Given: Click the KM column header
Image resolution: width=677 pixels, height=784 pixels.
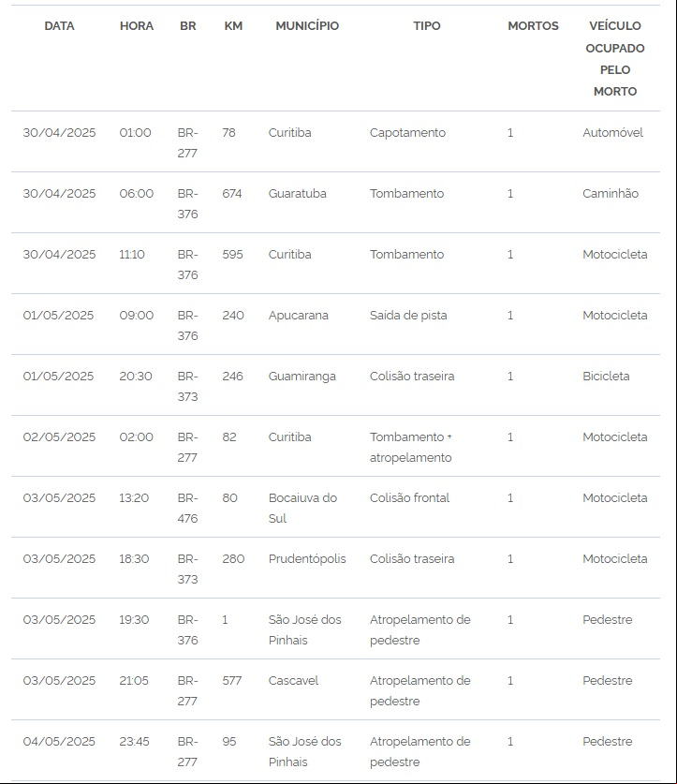Looking at the screenshot, I should [x=233, y=26].
